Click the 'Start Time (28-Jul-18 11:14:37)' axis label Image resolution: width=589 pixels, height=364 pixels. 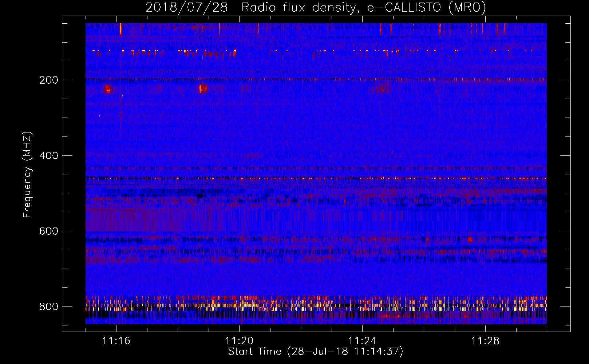(316, 352)
